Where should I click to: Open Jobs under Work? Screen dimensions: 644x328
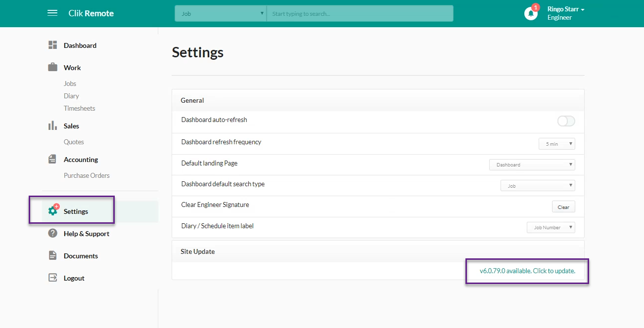click(70, 83)
